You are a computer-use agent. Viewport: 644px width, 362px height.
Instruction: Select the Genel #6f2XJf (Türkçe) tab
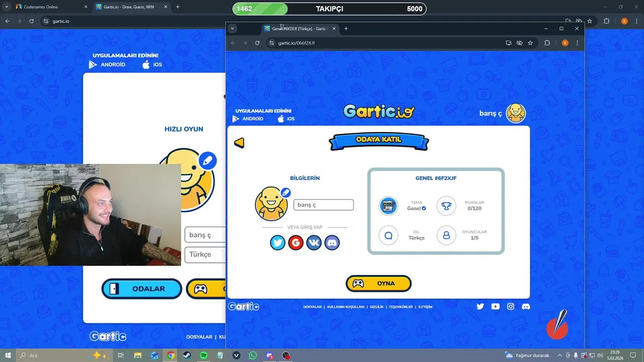tap(300, 29)
